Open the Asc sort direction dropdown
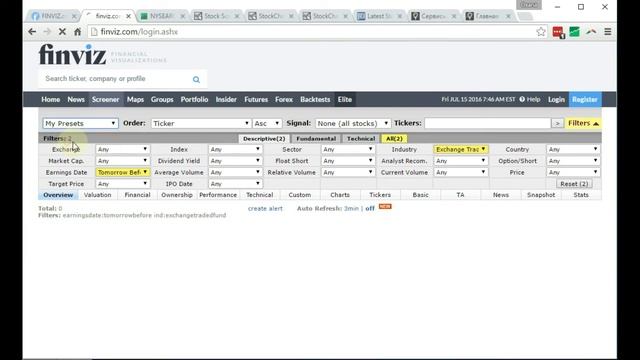 [x=267, y=123]
